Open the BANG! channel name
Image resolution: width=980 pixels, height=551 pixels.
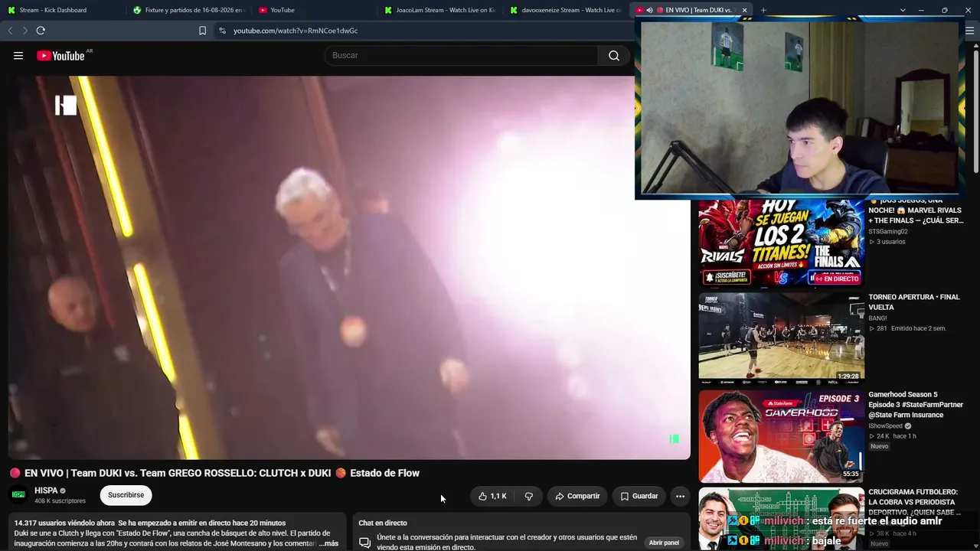[877, 318]
